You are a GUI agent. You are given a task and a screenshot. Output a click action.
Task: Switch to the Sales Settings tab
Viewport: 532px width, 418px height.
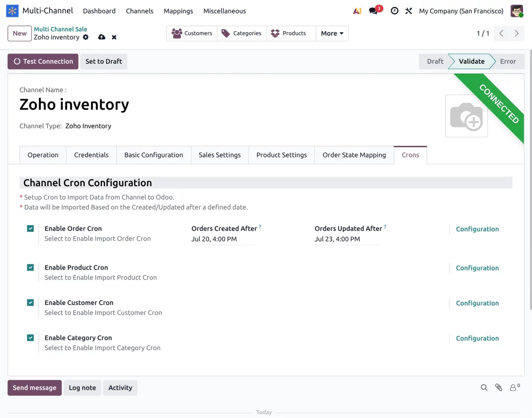[219, 155]
